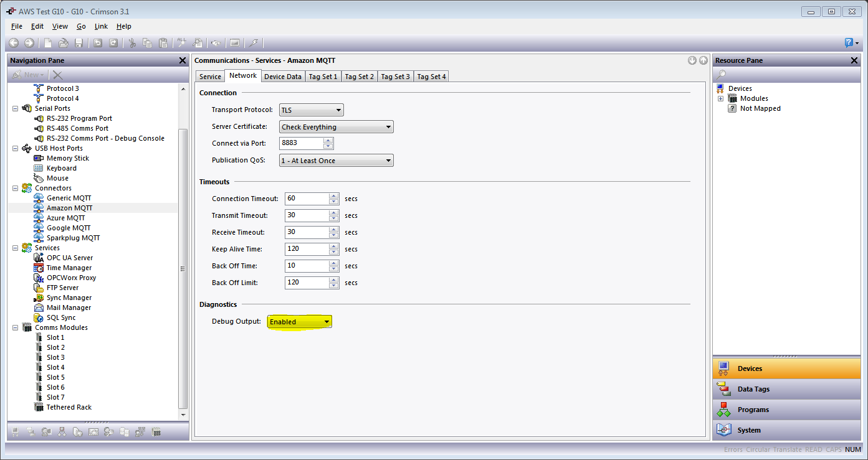This screenshot has width=868, height=460.
Task: Select the System category button
Action: (x=786, y=430)
